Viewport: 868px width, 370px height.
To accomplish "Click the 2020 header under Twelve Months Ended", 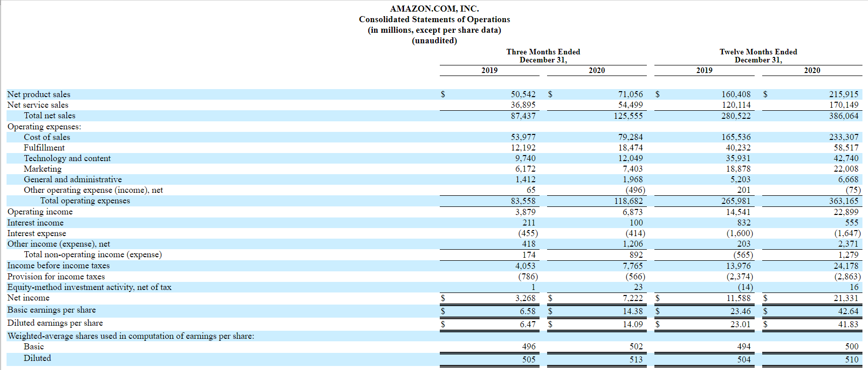I will (812, 70).
